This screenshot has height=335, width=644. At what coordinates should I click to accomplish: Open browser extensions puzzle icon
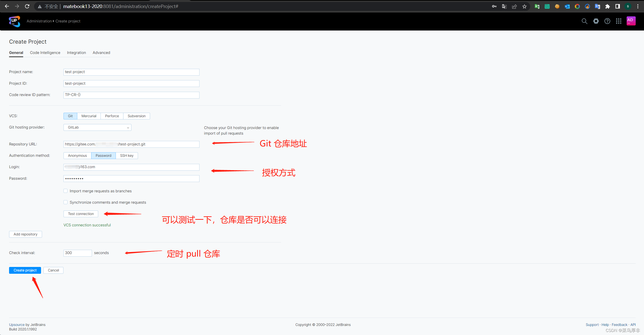tap(607, 7)
